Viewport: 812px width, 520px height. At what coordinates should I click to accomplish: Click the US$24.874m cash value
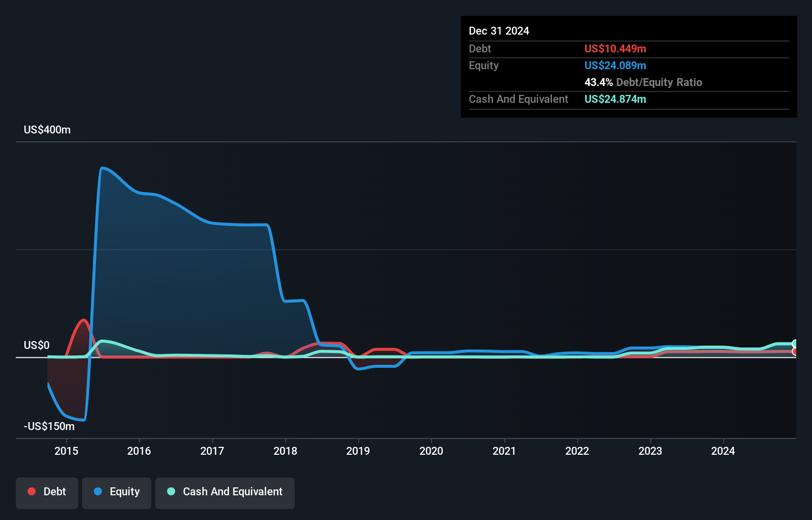615,99
